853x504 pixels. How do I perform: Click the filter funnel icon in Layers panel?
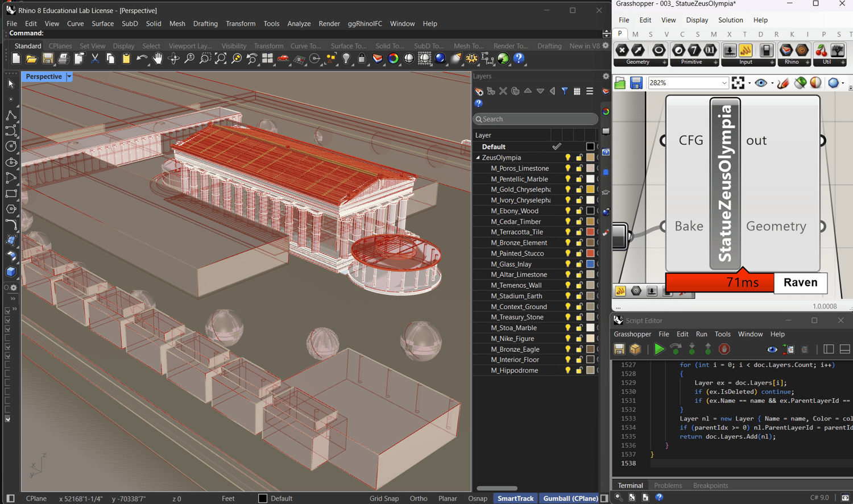tap(565, 91)
